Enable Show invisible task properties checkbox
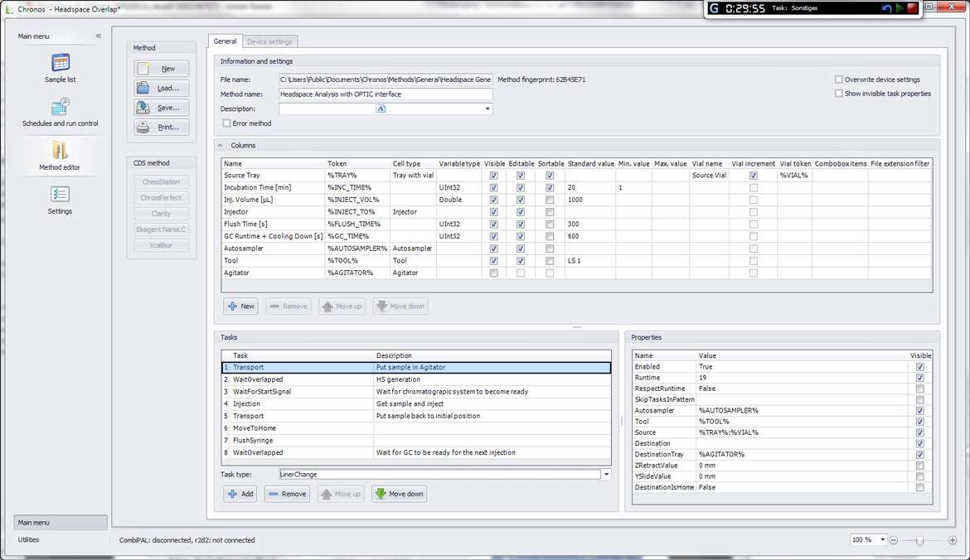The image size is (970, 560). pos(839,94)
